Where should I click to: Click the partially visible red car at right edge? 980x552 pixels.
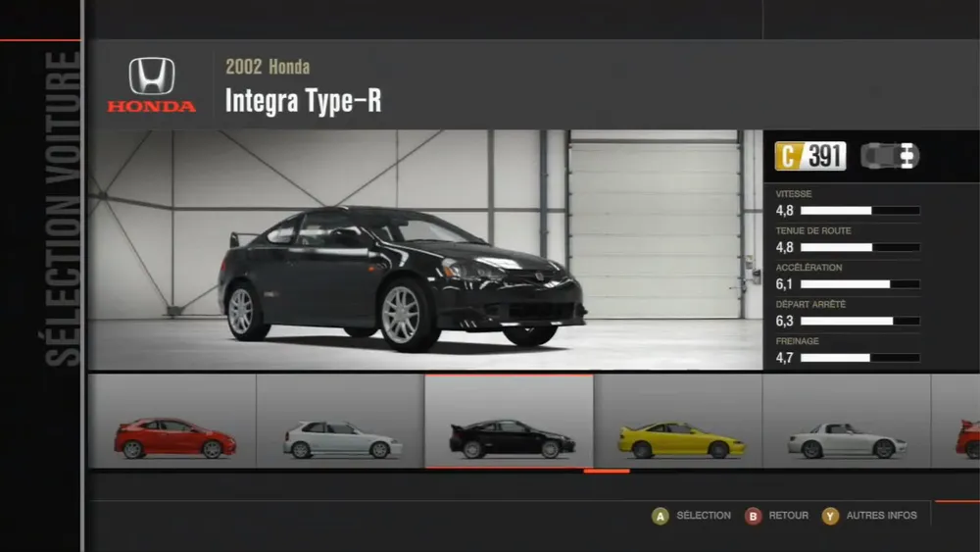pyautogui.click(x=967, y=439)
